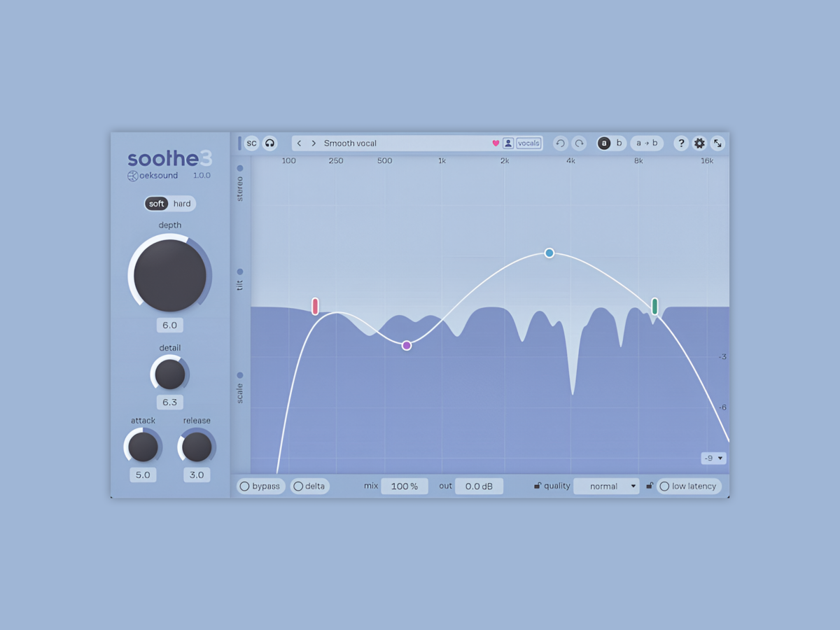Image resolution: width=840 pixels, height=630 pixels.
Task: Open the tilt side panel tab
Action: pos(240,279)
